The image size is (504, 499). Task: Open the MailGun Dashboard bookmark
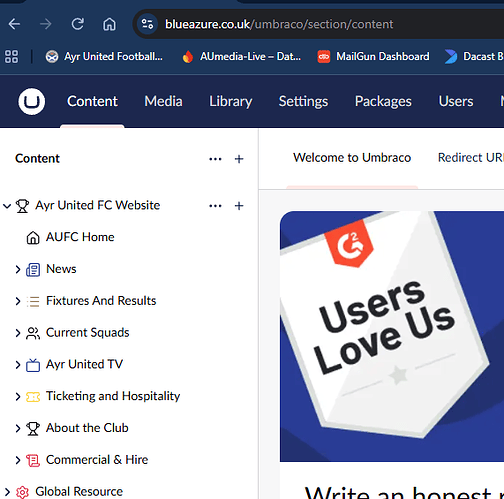coord(374,56)
